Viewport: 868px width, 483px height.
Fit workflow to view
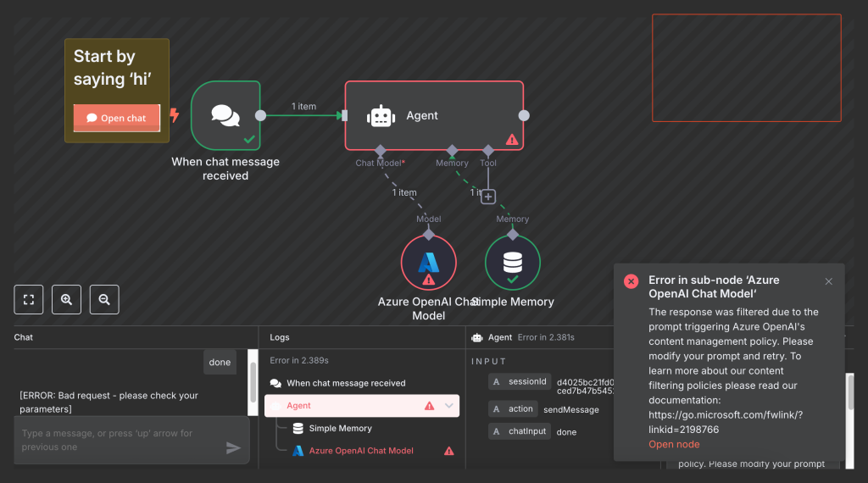[x=29, y=299]
